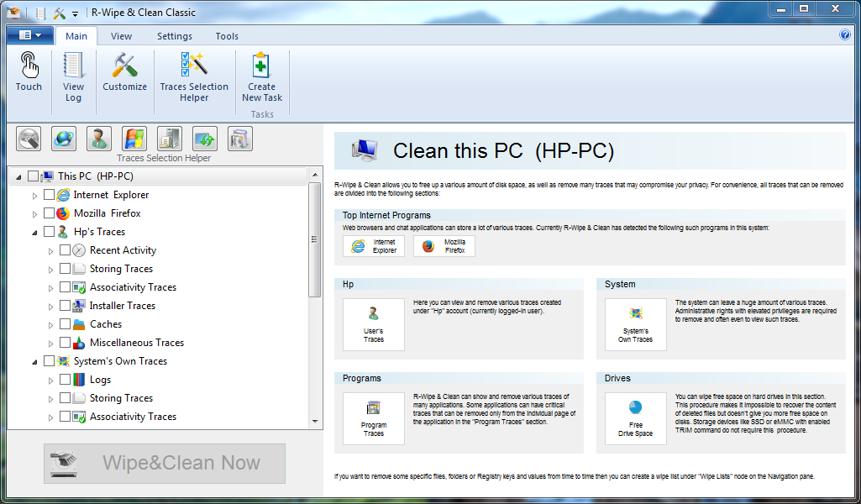Click the Wipe&Clean Now button
861x504 pixels.
(x=165, y=464)
